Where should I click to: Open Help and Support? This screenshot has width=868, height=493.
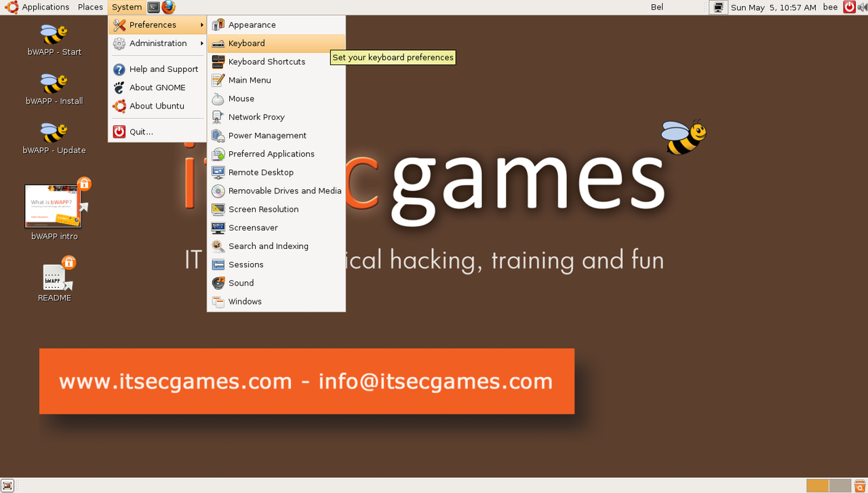coord(157,69)
